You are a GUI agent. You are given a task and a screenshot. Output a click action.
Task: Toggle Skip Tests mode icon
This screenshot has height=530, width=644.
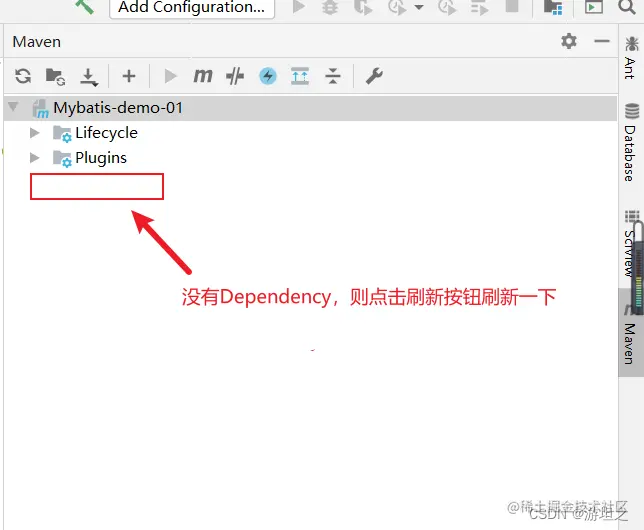(x=235, y=76)
